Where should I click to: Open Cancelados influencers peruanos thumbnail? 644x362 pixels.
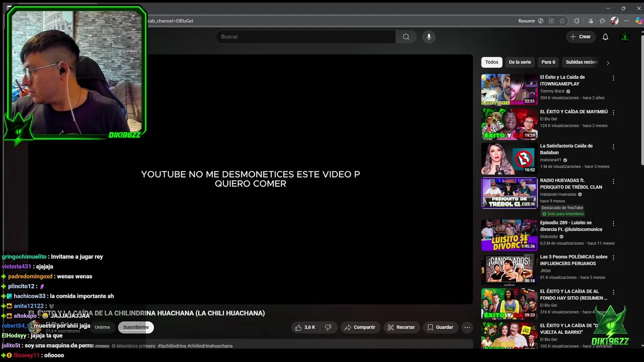pyautogui.click(x=509, y=269)
